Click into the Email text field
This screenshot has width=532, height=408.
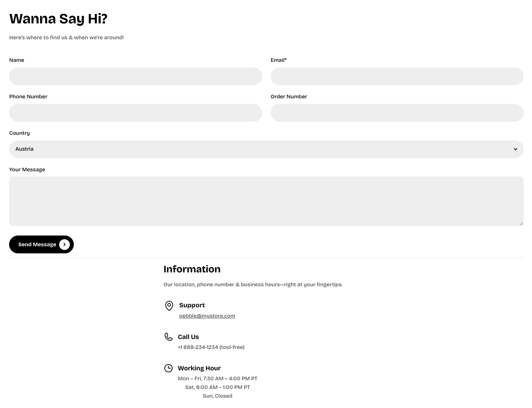click(x=397, y=76)
